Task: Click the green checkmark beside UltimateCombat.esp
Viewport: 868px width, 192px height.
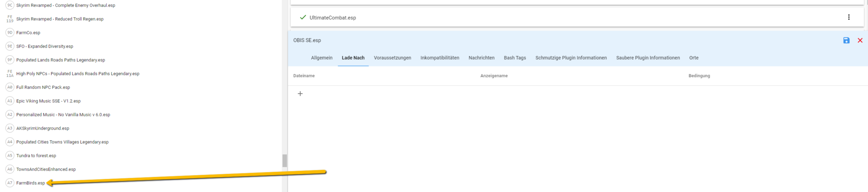Action: pos(303,17)
